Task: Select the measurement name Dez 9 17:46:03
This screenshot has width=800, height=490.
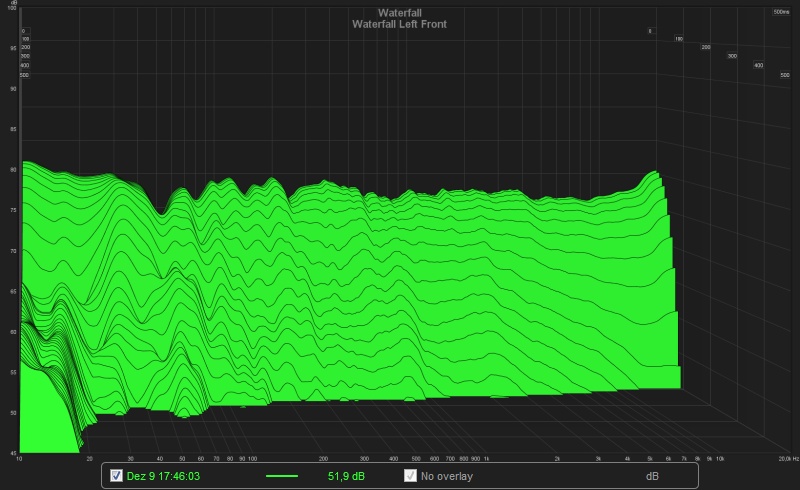Action: pyautogui.click(x=163, y=476)
